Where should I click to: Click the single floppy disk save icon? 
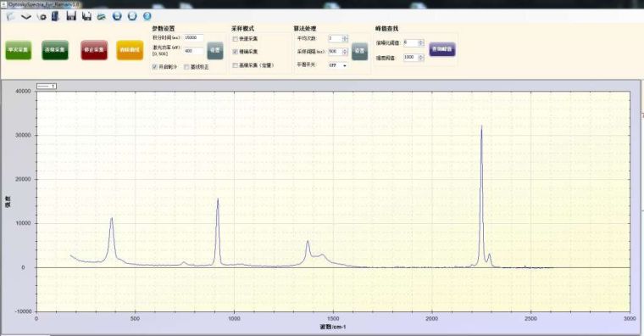coord(71,16)
